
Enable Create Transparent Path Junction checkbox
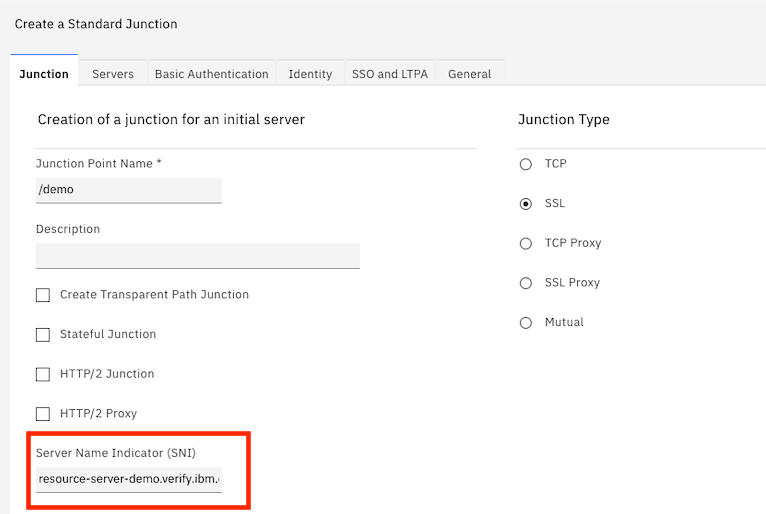[x=43, y=295]
